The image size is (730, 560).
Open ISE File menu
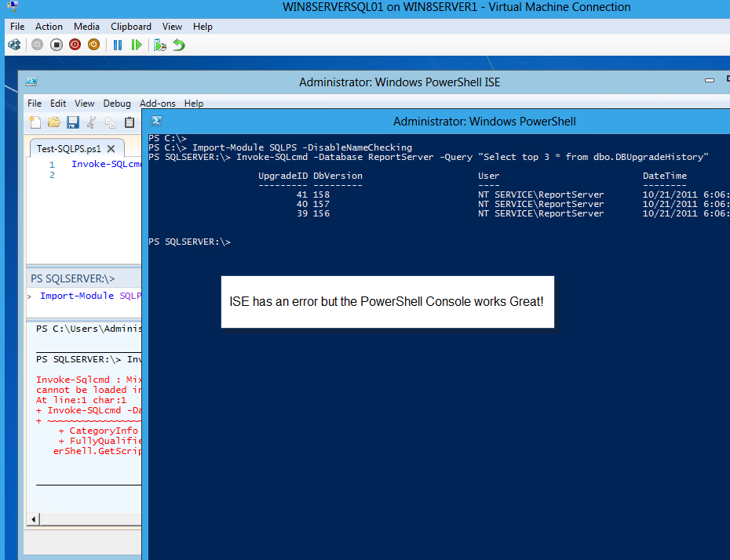click(x=35, y=104)
